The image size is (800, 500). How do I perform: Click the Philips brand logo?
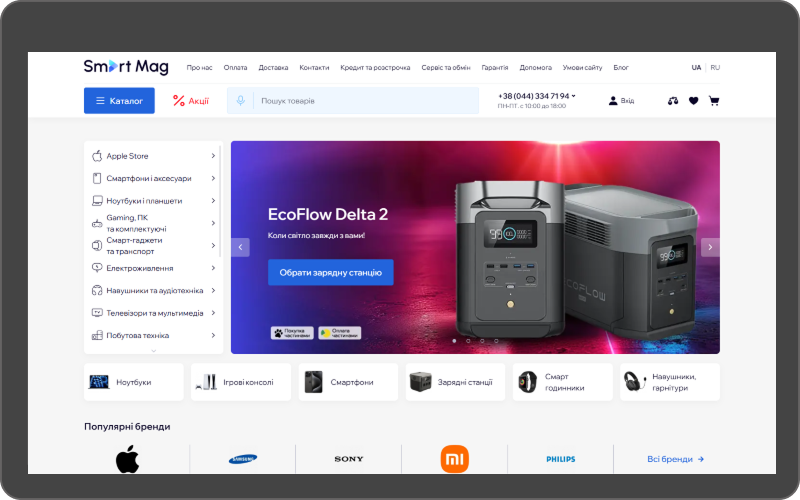tap(561, 459)
